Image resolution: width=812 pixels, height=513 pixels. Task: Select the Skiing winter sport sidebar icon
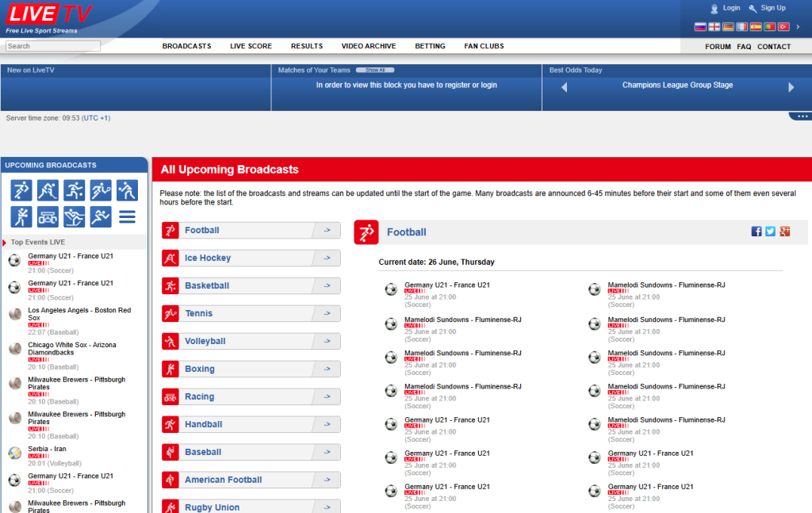tap(74, 217)
